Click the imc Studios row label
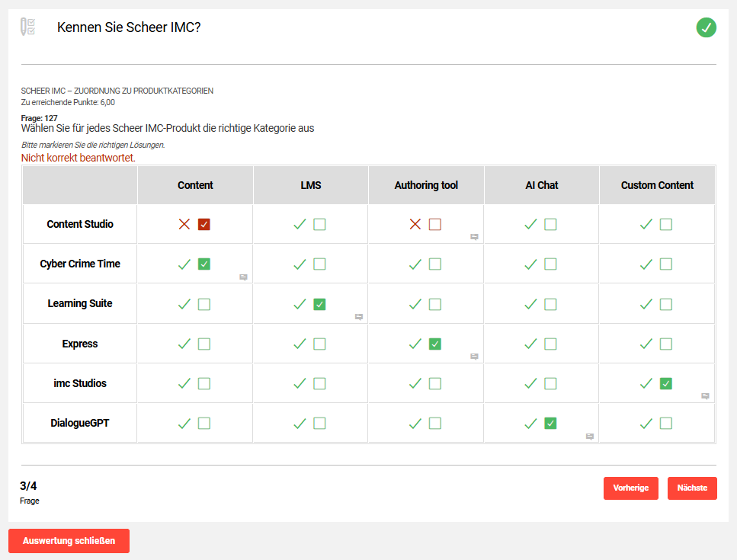Screen dimensions: 737x560 tap(80, 383)
